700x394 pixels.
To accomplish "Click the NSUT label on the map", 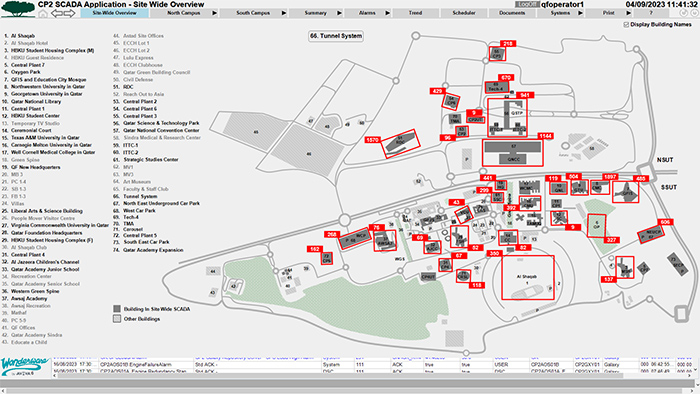I will 665,160.
